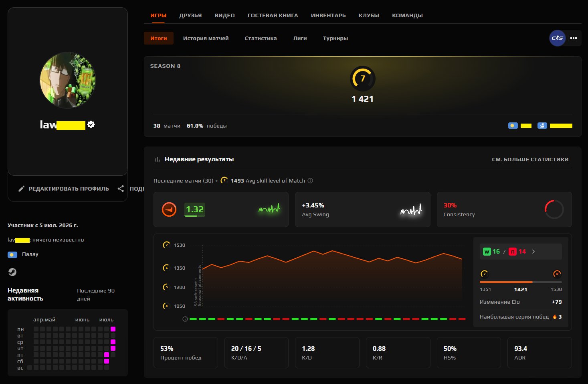
Task: Switch to the Лиги sub-tab
Action: [300, 38]
